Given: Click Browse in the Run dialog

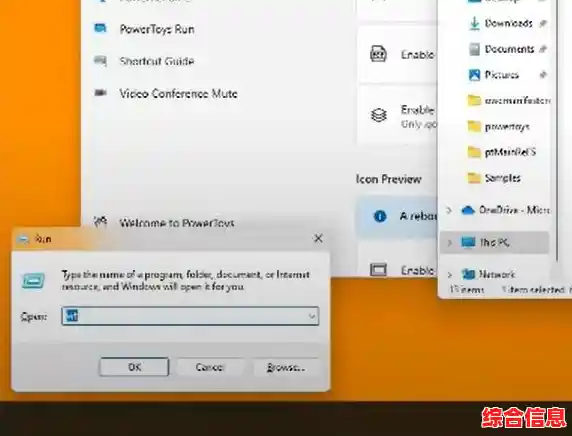Looking at the screenshot, I should coord(285,367).
